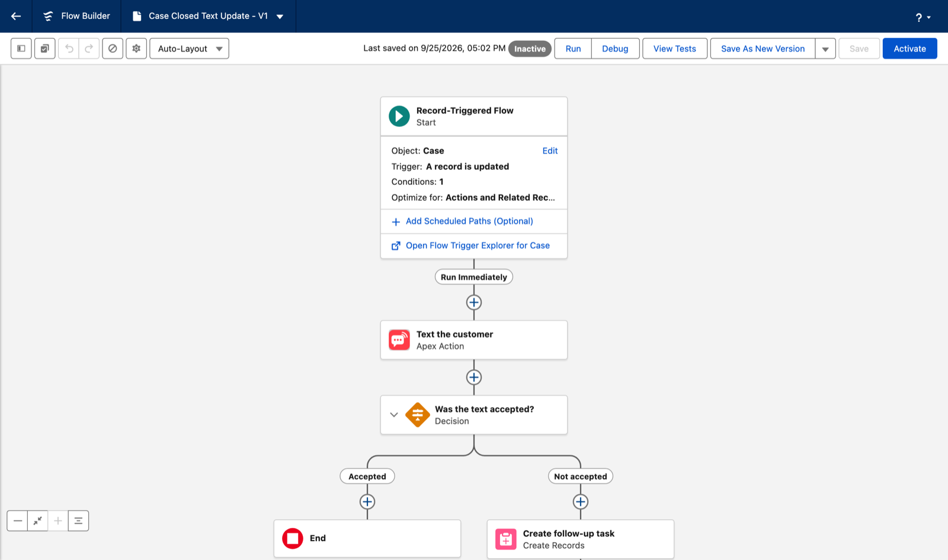Click the view errors circle-slash icon
The height and width of the screenshot is (560, 948).
(113, 49)
